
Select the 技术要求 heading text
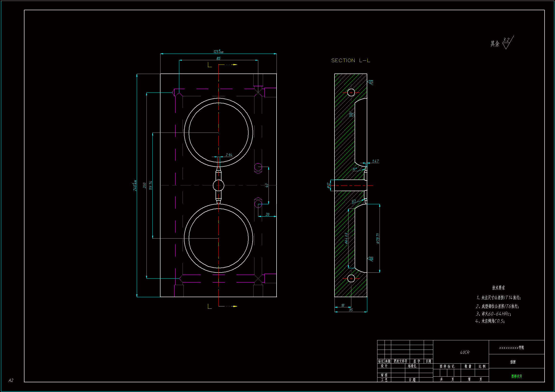coord(499,288)
